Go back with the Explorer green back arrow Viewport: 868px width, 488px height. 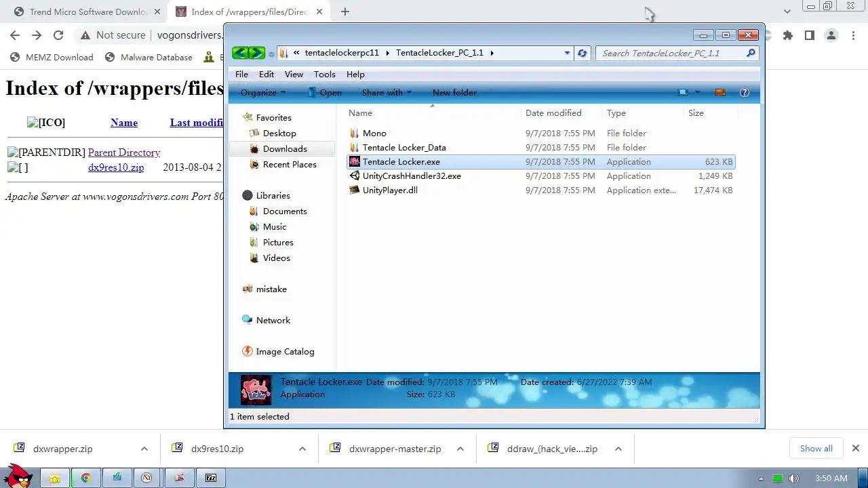pos(240,53)
